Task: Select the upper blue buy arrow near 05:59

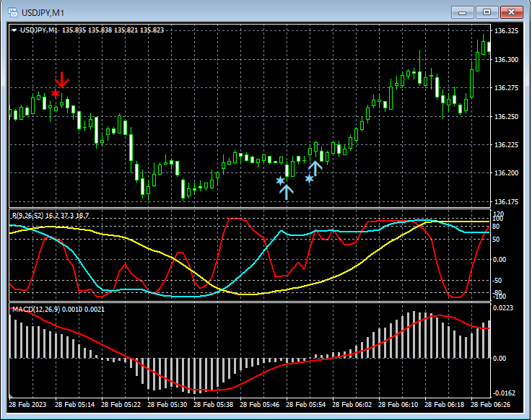Action: tap(315, 169)
